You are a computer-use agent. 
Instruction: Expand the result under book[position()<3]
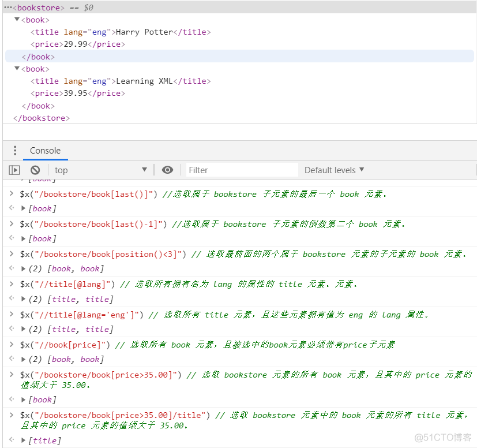[x=23, y=268]
